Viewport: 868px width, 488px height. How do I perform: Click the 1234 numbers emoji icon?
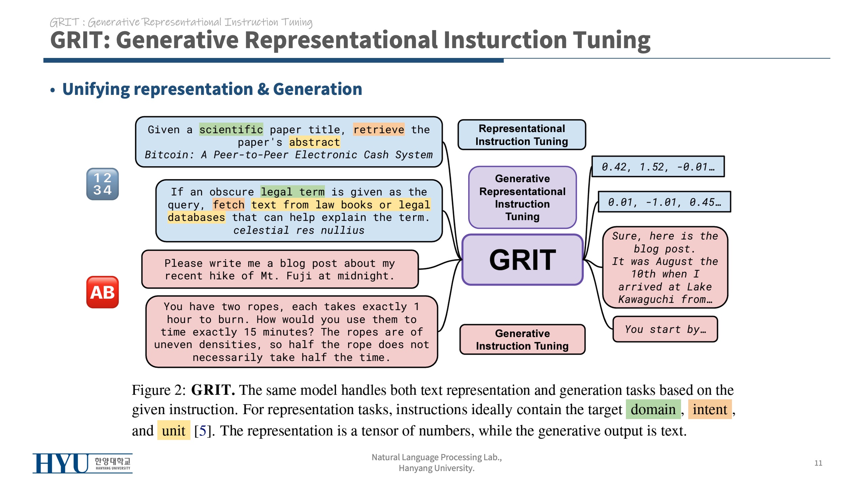click(x=102, y=184)
